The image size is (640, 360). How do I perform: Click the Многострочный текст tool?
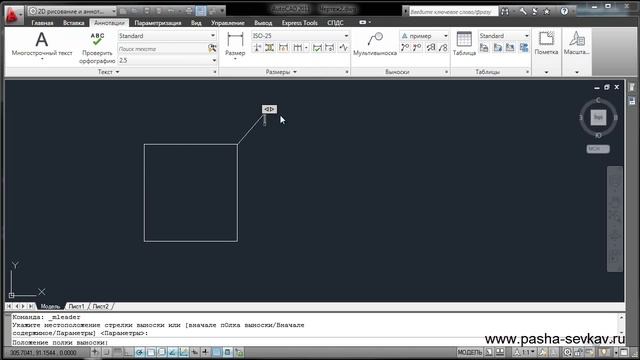(x=42, y=46)
